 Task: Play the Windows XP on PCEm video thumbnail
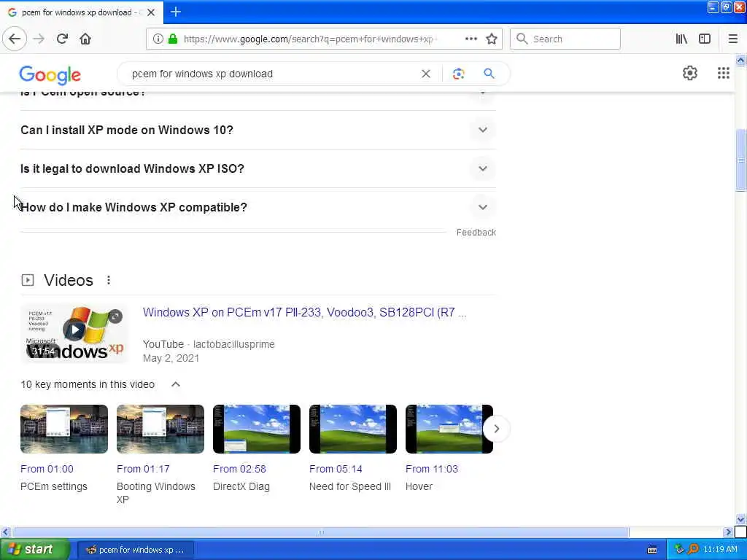point(74,332)
